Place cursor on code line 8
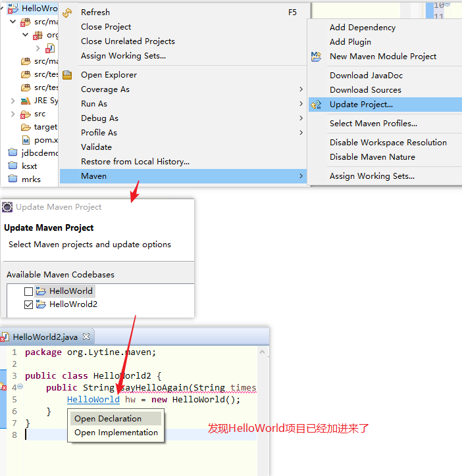 pyautogui.click(x=140, y=435)
